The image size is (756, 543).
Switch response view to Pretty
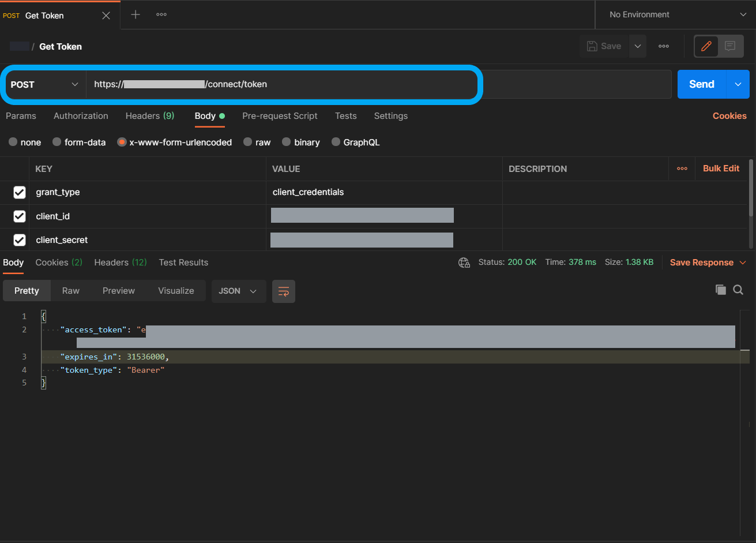click(x=27, y=291)
